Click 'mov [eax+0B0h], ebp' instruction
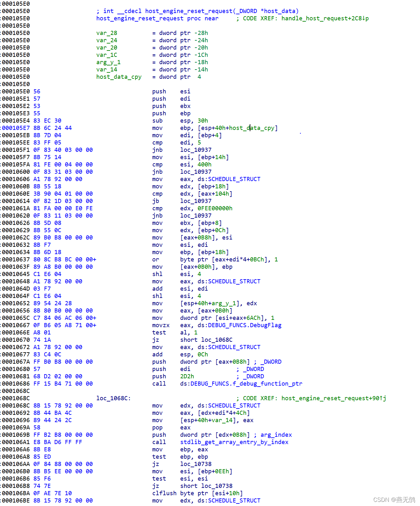Image resolution: width=420 pixels, height=506 pixels. (x=192, y=267)
